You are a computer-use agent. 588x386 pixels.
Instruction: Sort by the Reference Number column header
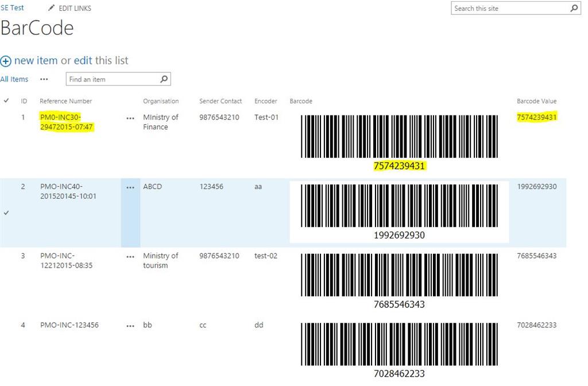(65, 101)
